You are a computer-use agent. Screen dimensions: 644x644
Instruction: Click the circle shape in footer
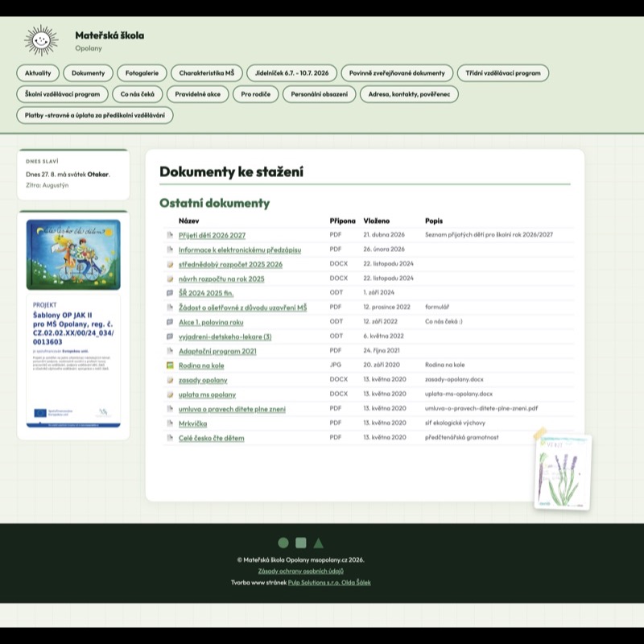(283, 543)
